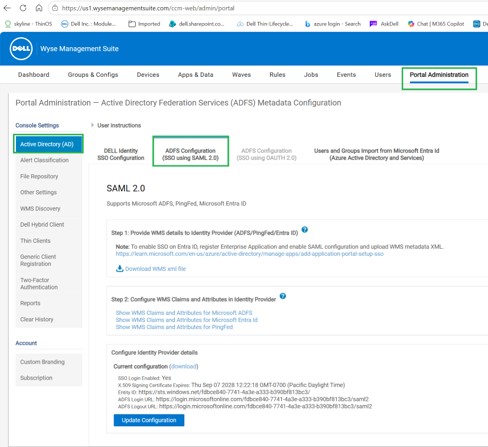
Task: Open File Repository settings
Action: pos(39,176)
